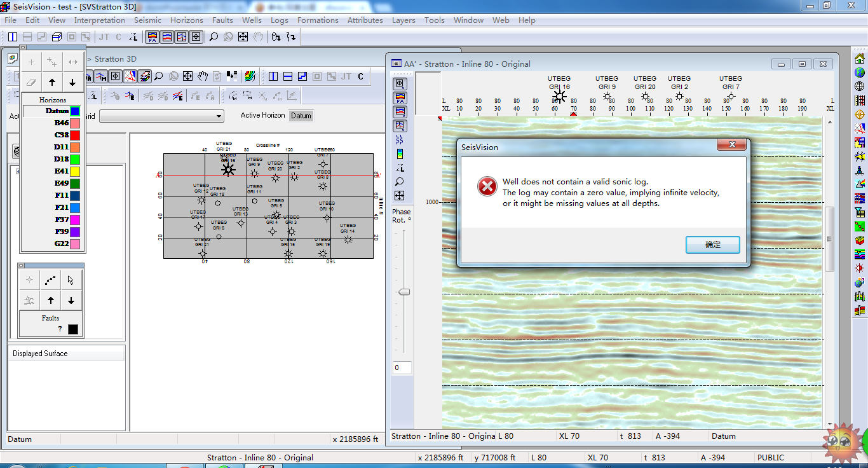Screen dimensions: 868x468
Task: Select the E41 horizon yellow swatch
Action: coord(75,172)
